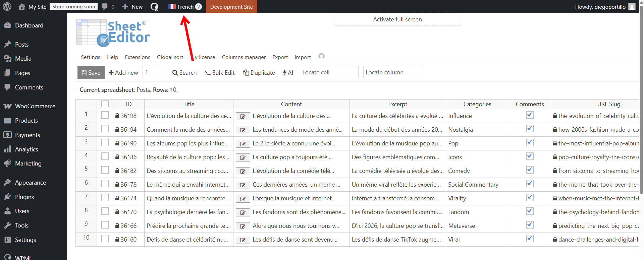The height and width of the screenshot is (260, 644).
Task: Click the user avatar next to diegoportillo
Action: tap(632, 7)
